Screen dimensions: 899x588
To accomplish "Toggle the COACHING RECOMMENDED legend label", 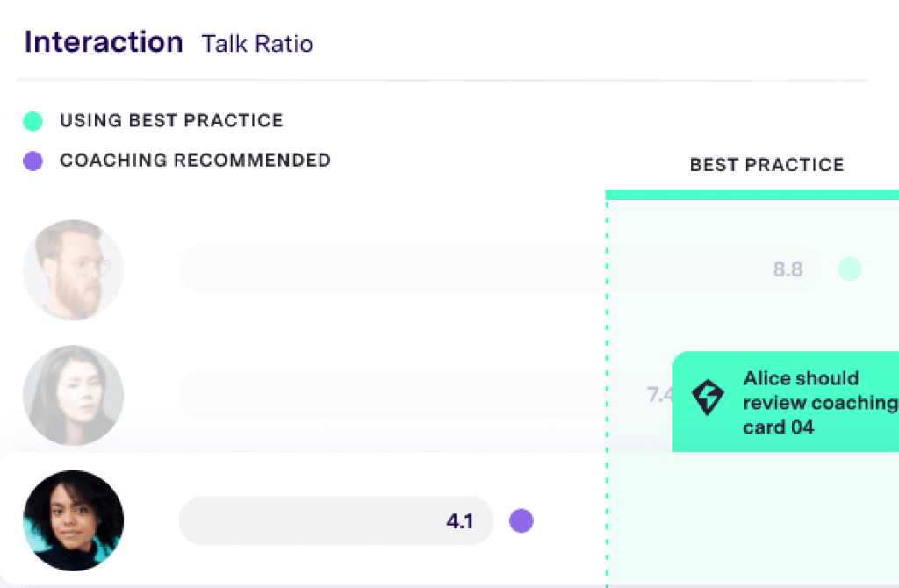I will 195,161.
